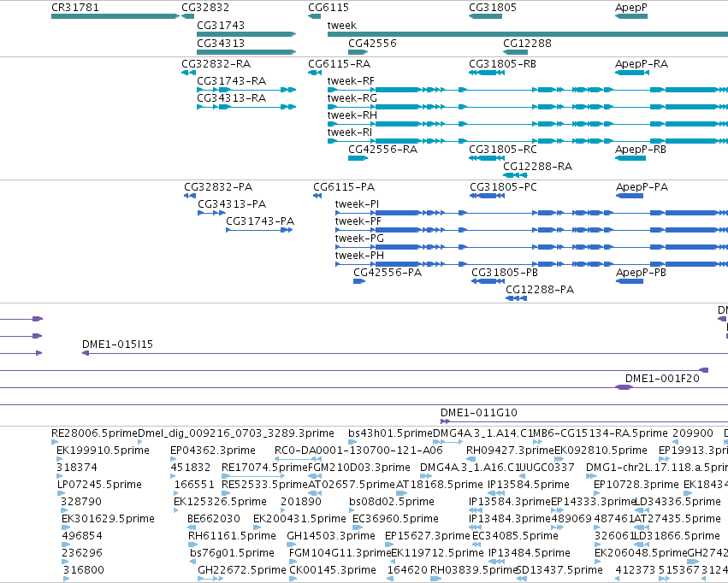Select EST AT18168.5prime
This screenshot has width=728, height=583.
(401, 493)
